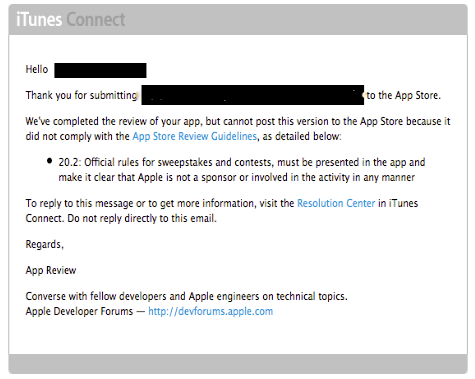Click the App Review signature
This screenshot has width=475, height=379.
51,270
